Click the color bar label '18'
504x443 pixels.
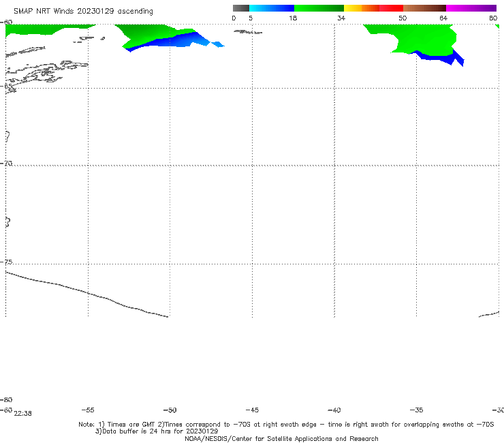click(293, 18)
